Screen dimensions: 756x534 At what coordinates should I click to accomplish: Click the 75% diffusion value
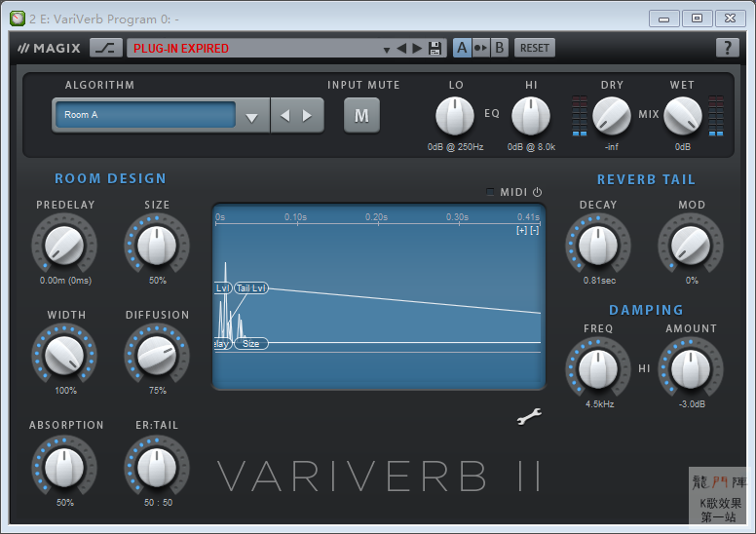coord(158,390)
